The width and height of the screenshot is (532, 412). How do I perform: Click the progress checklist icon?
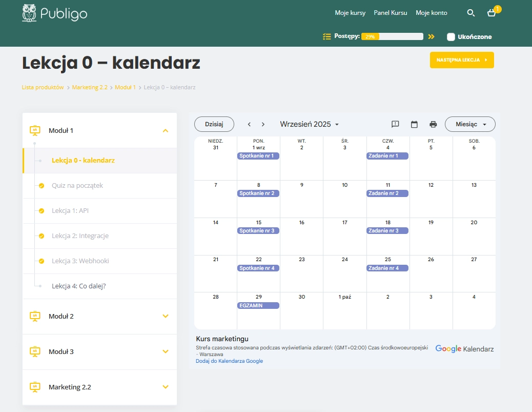point(326,36)
